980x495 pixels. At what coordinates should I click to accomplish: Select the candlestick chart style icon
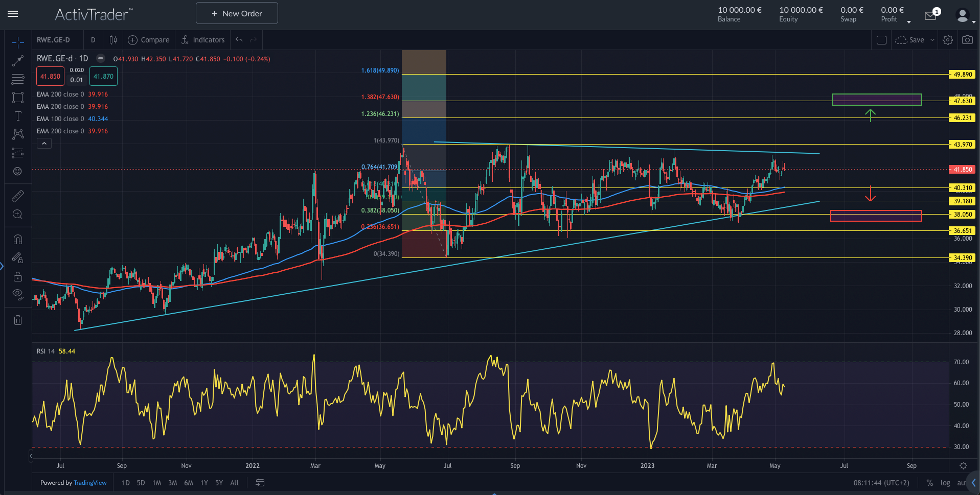pyautogui.click(x=113, y=40)
